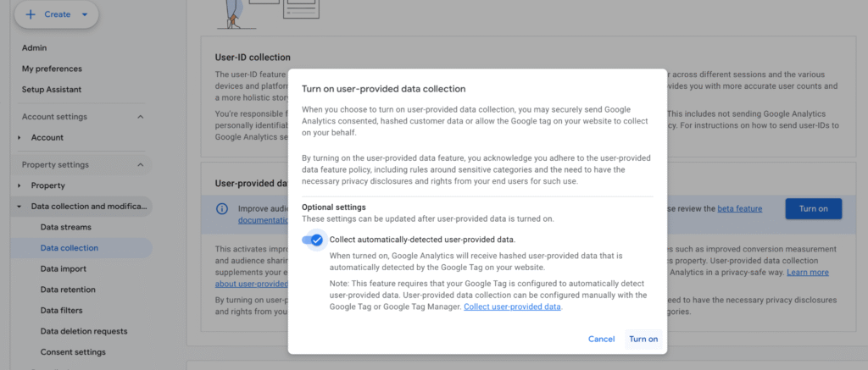Screen dimensions: 868x370
Task: Click the info icon in blue banner
Action: pyautogui.click(x=221, y=208)
